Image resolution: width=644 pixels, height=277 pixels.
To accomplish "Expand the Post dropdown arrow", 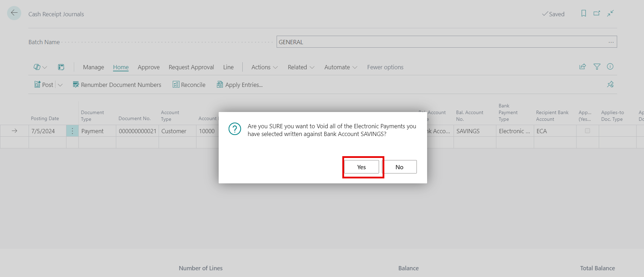I will pos(60,85).
